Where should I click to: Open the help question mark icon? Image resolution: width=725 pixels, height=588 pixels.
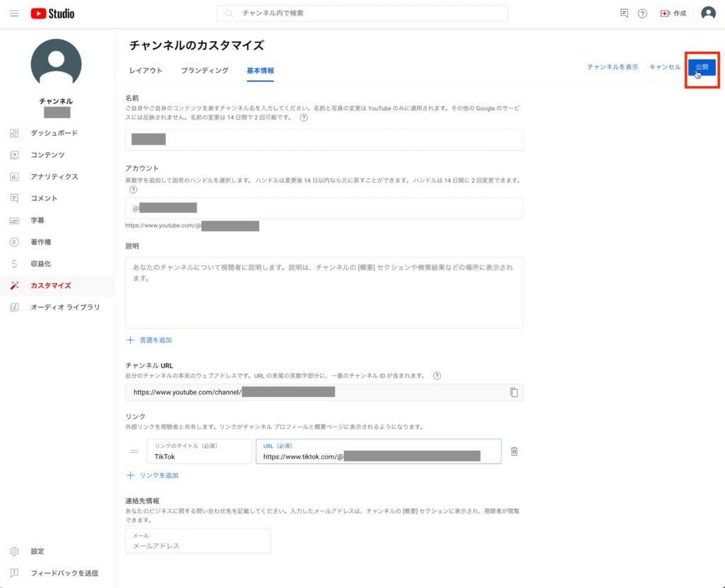tap(642, 13)
